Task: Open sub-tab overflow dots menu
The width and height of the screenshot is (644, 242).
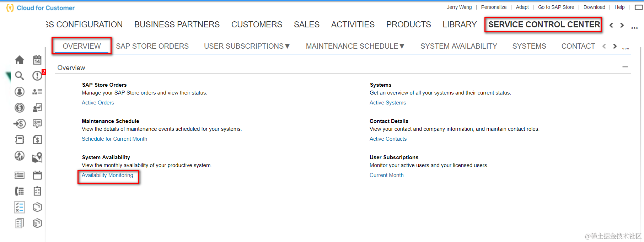Action: pyautogui.click(x=626, y=48)
